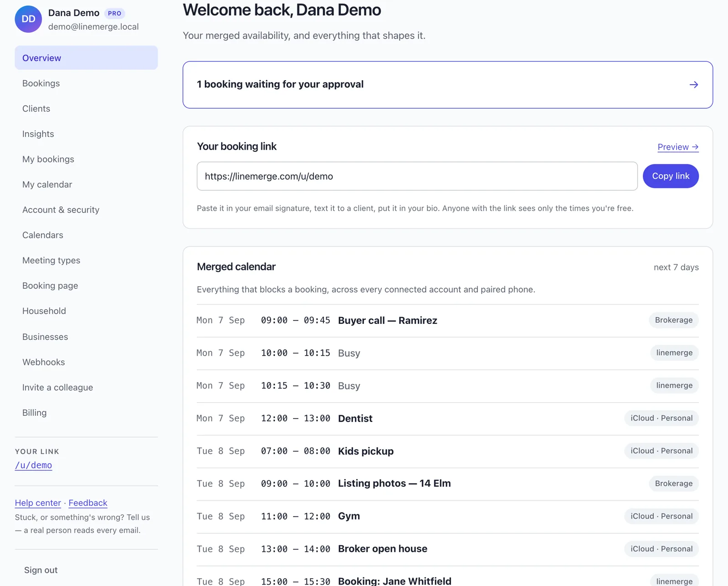This screenshot has width=728, height=586.
Task: Open My bookings in the sidebar
Action: point(86,159)
